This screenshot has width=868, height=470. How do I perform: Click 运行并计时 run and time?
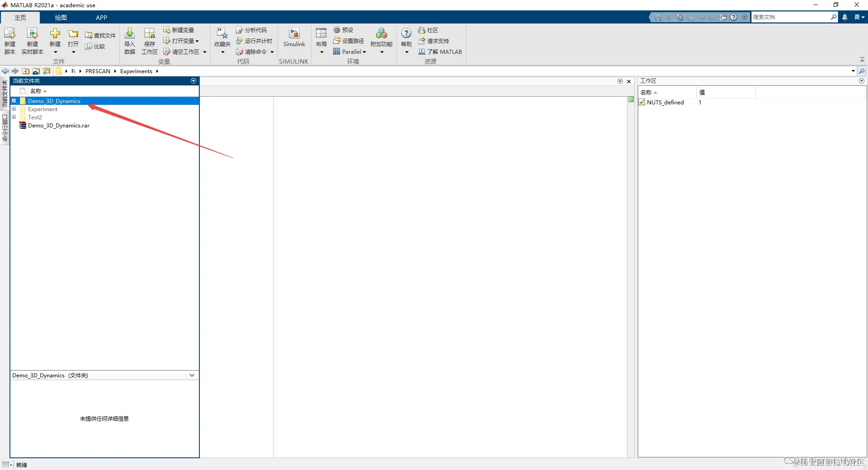pos(255,41)
